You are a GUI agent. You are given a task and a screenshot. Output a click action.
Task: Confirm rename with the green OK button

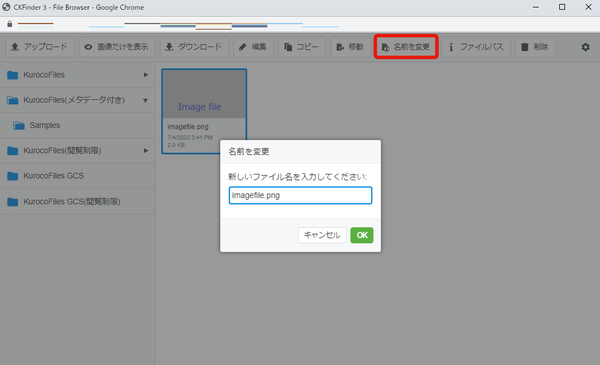click(362, 235)
